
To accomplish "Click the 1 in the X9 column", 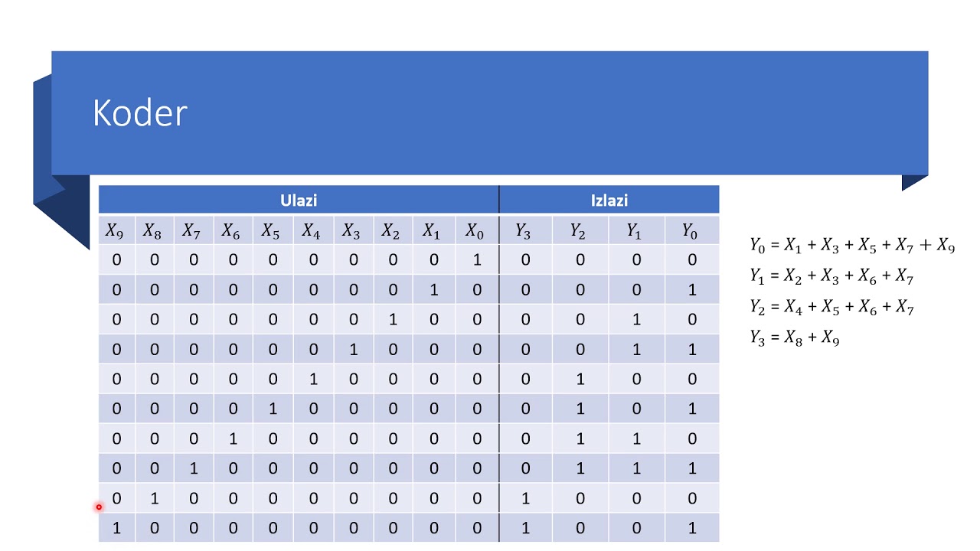I will click(116, 528).
